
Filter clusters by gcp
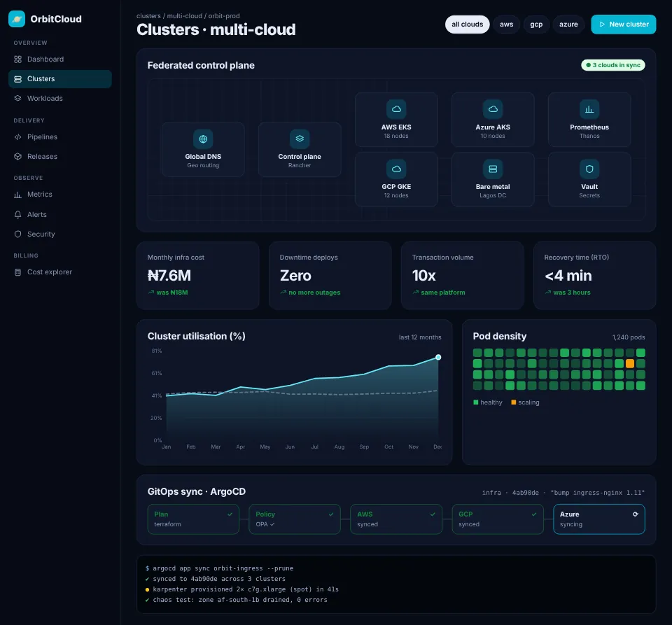tap(536, 24)
